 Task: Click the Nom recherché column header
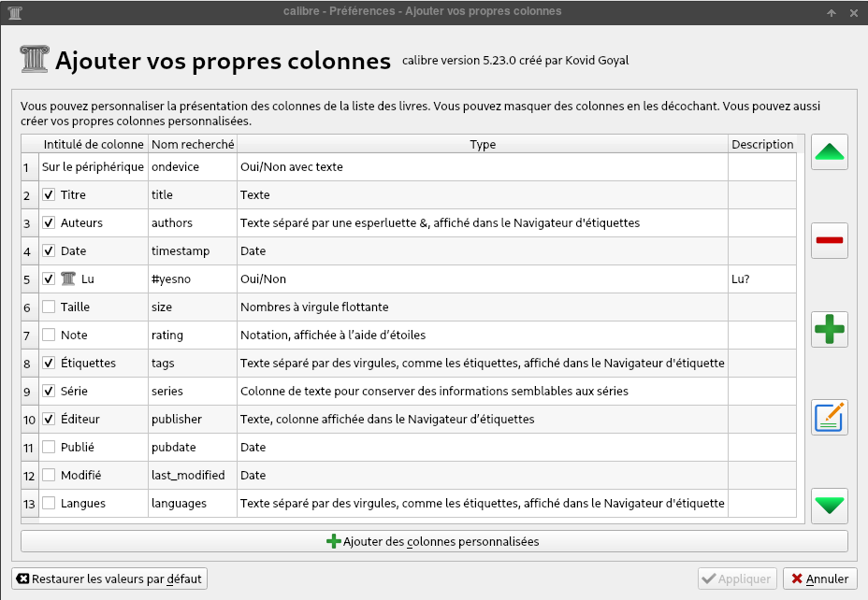click(x=193, y=144)
